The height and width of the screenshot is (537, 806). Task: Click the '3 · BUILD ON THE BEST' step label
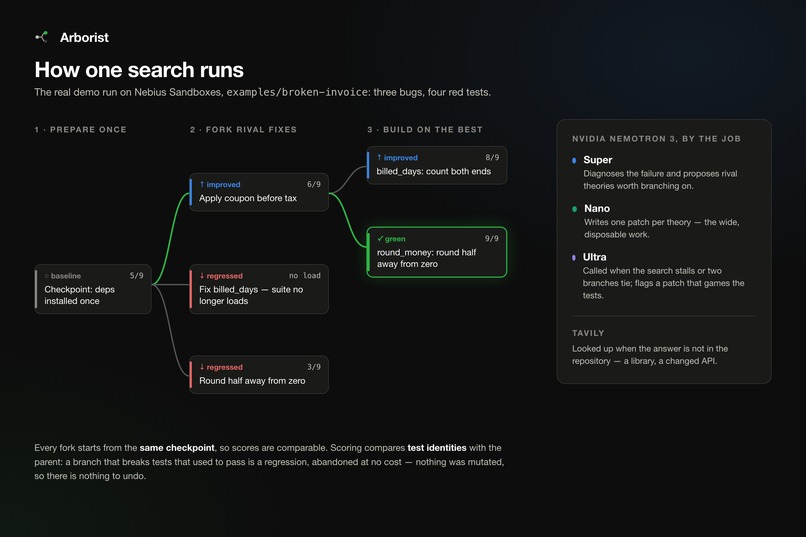click(425, 129)
